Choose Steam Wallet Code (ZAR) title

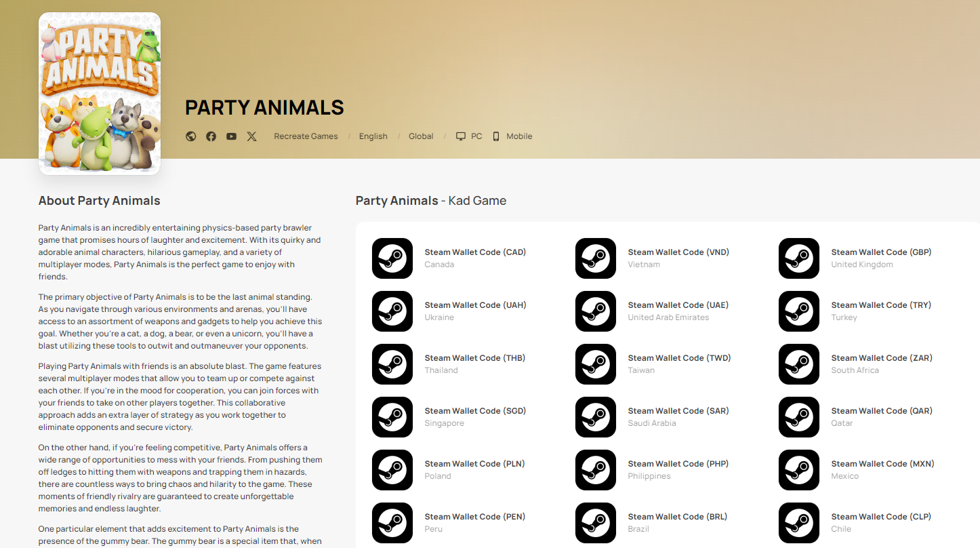point(882,358)
